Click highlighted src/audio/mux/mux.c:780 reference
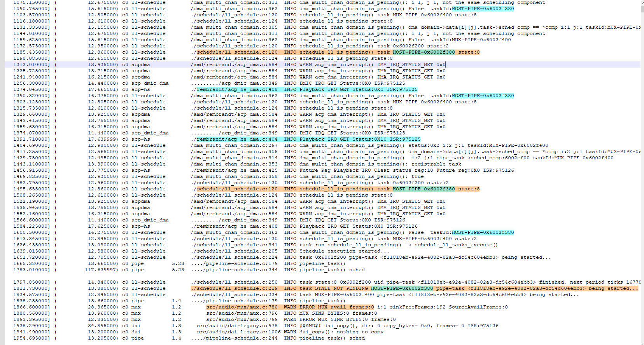 tap(242, 307)
